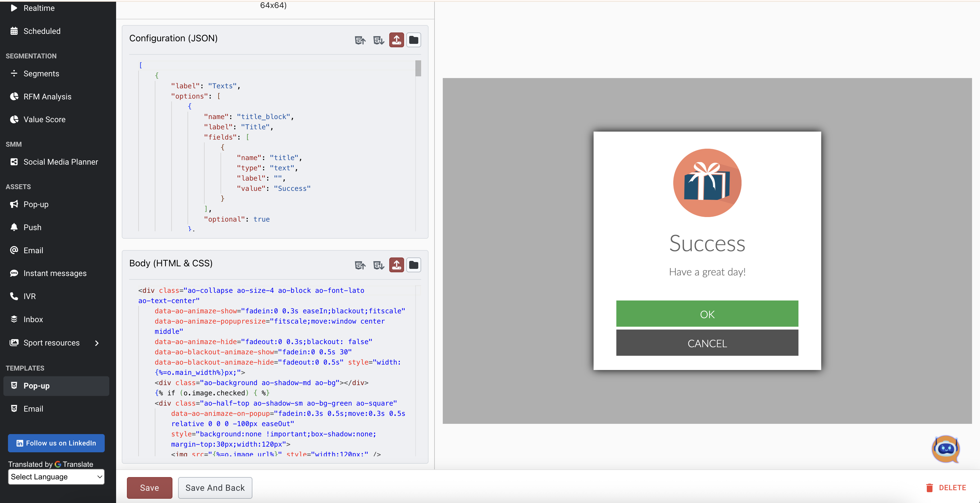This screenshot has width=980, height=503.
Task: Expand the Sport resources submenu chevron
Action: 97,343
